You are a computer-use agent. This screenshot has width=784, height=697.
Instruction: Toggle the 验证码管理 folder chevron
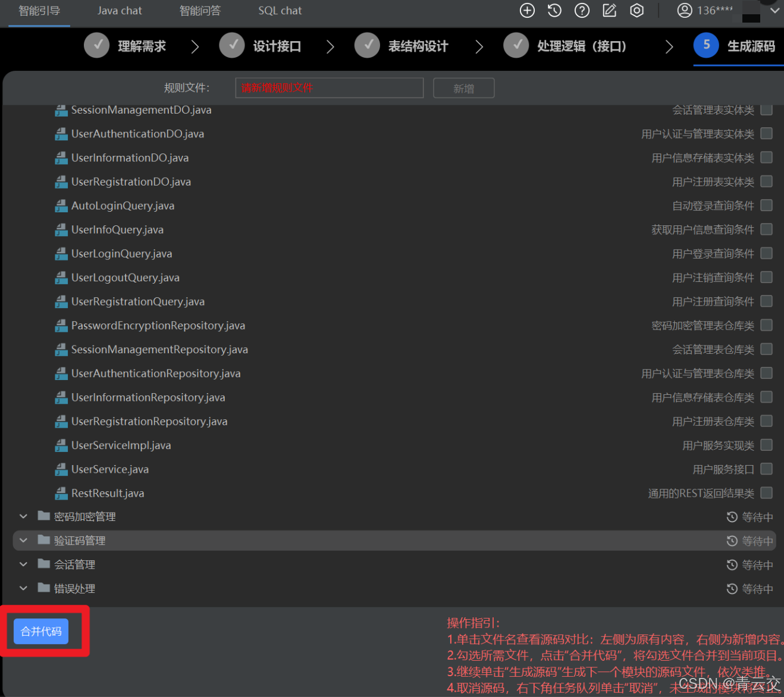23,541
